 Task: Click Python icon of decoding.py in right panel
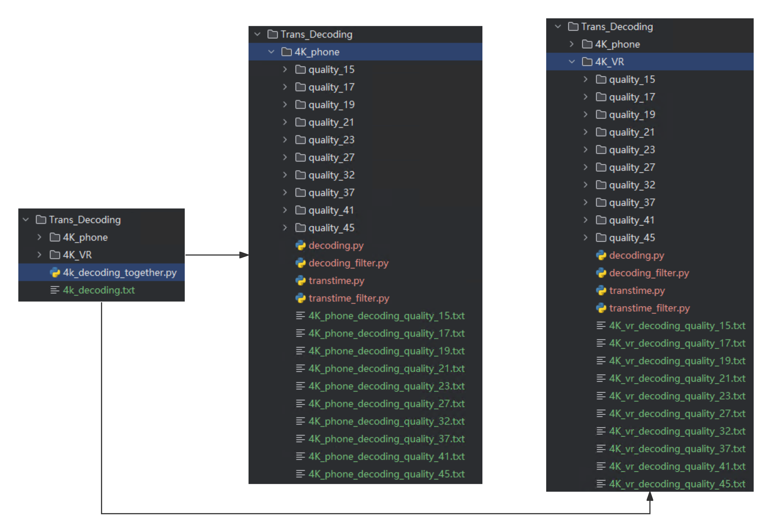coord(601,256)
